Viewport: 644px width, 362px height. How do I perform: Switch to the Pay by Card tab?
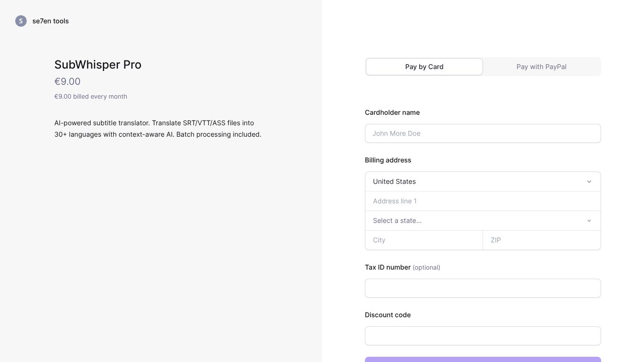click(424, 67)
